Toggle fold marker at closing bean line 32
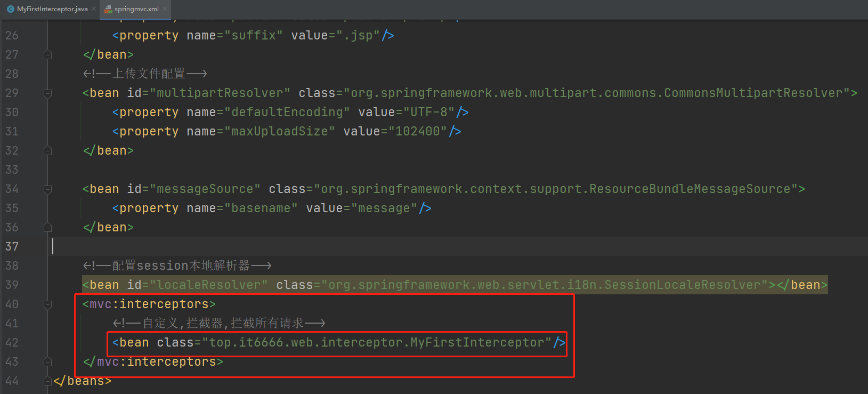Screen dimensions: 868x394 click(47, 150)
